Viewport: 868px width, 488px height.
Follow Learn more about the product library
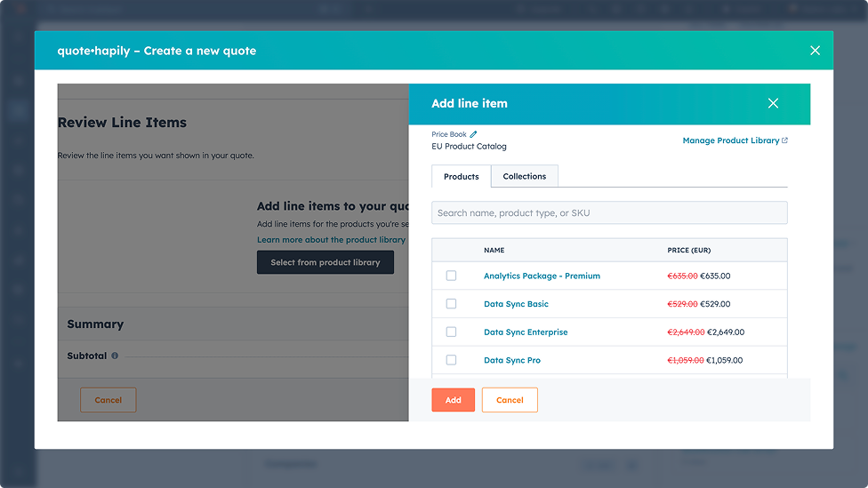[331, 240]
